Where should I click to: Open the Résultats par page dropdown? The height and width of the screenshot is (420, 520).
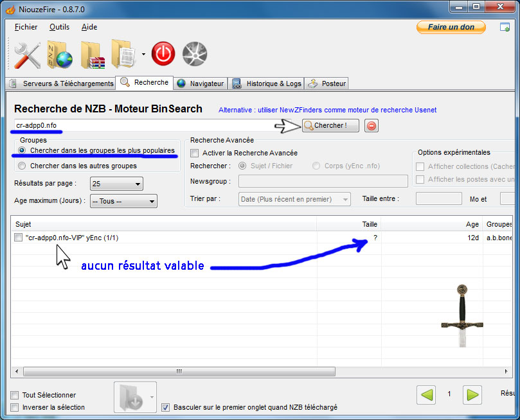116,184
